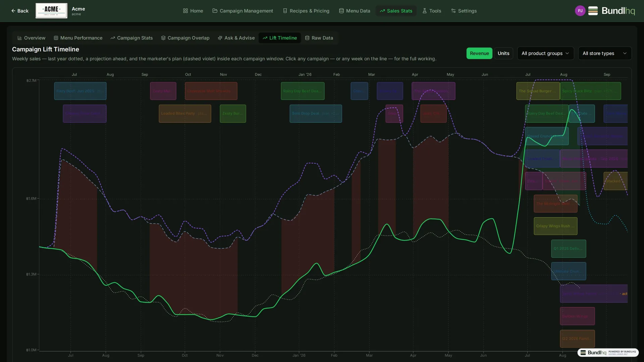Select The Midnight Melt campaign bar
644x362 pixels.
point(555,203)
